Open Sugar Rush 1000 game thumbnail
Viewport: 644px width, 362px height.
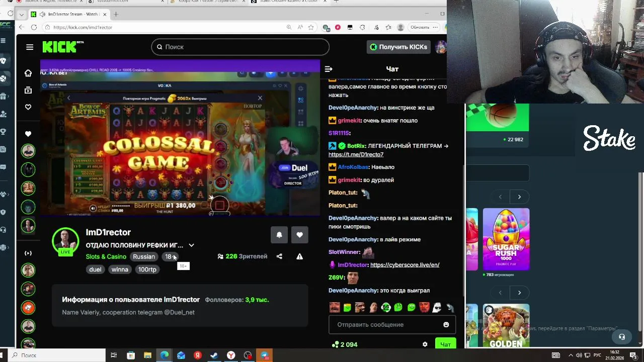pyautogui.click(x=506, y=239)
